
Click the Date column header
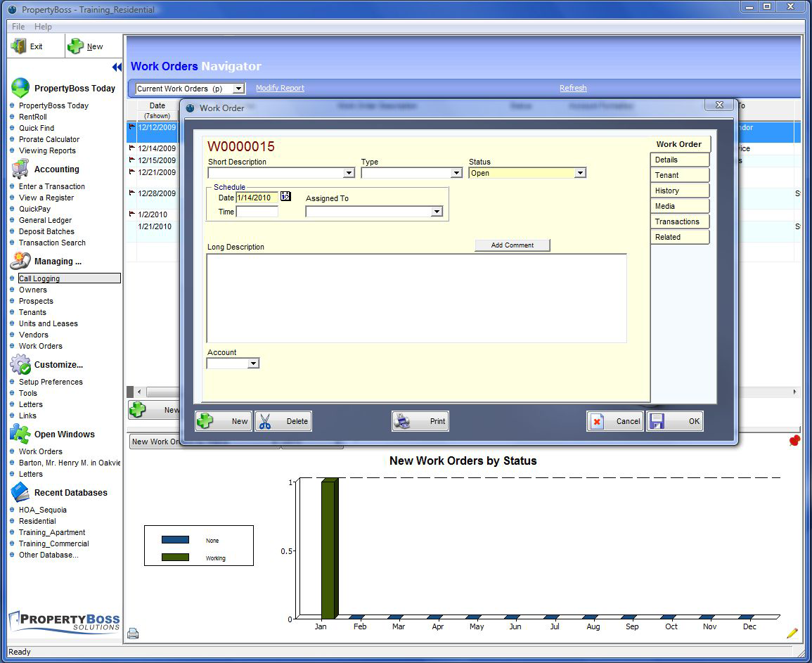pos(157,105)
